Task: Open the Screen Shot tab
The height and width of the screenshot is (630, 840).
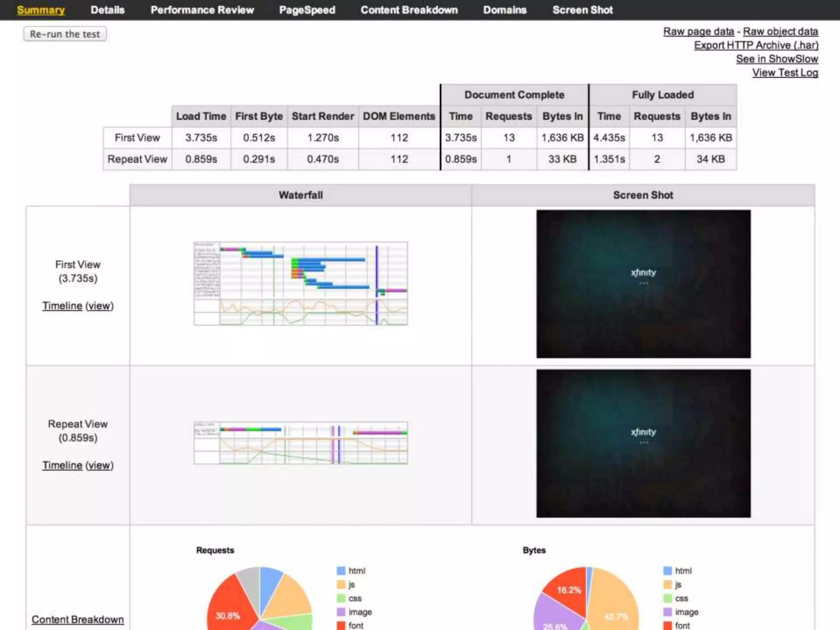Action: click(582, 10)
